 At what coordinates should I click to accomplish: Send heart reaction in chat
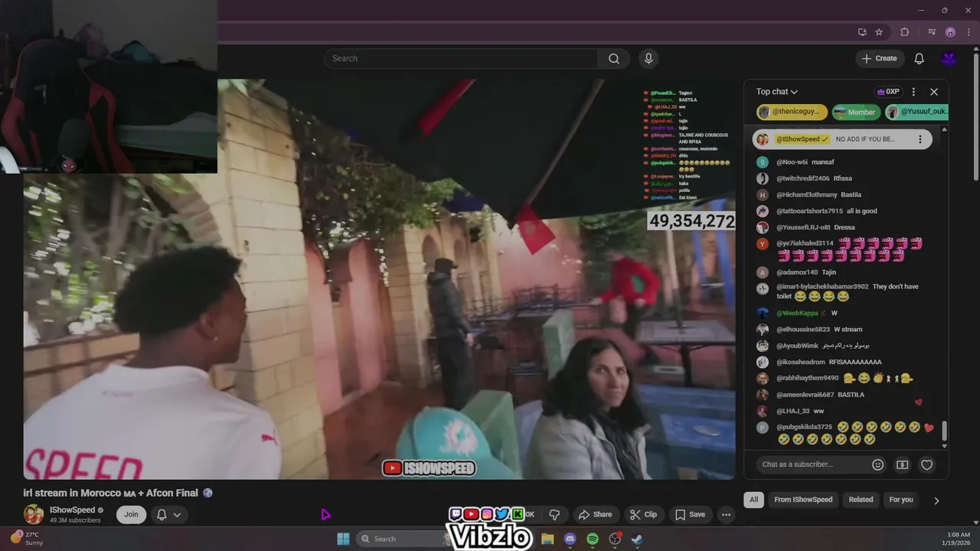point(927,465)
